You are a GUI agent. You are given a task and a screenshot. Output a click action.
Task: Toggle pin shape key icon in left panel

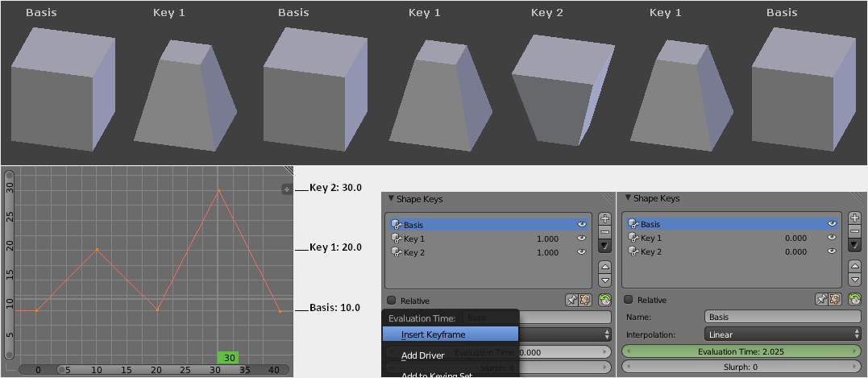[572, 301]
